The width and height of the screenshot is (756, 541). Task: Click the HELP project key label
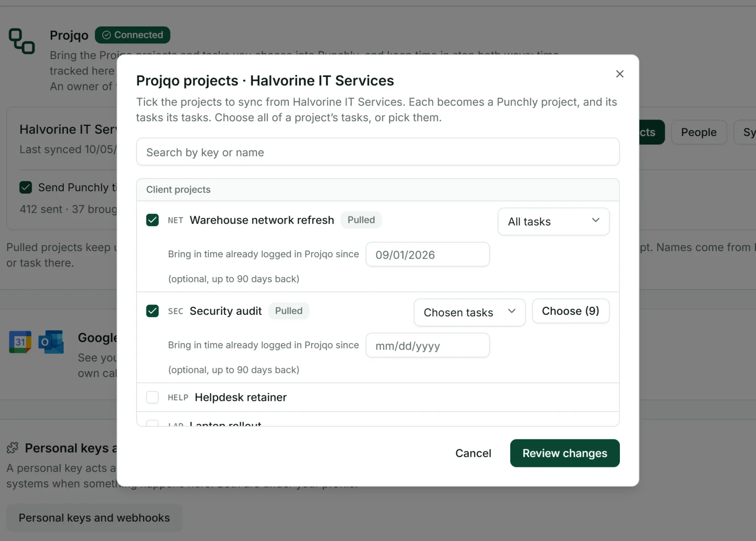coord(178,398)
